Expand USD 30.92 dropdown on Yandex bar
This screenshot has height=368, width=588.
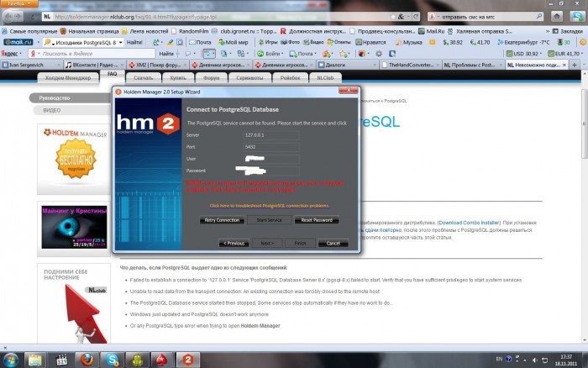pyautogui.click(x=524, y=54)
